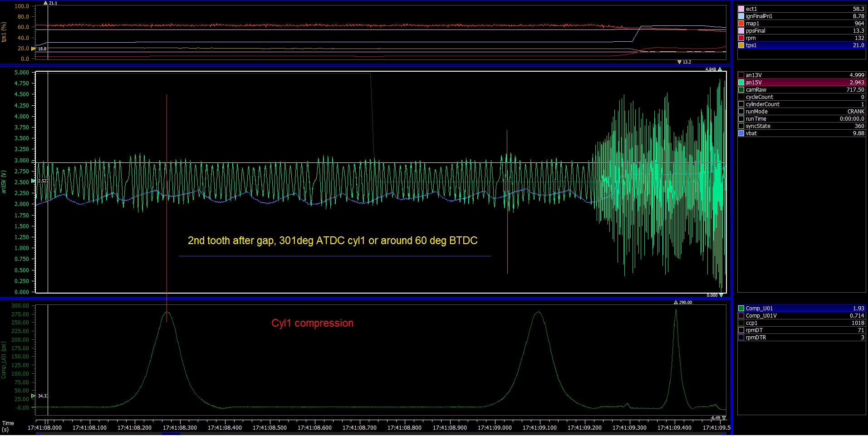Image resolution: width=868 pixels, height=446 pixels.
Task: Click the blue thumb on timeline scrollbar
Action: coord(171,434)
